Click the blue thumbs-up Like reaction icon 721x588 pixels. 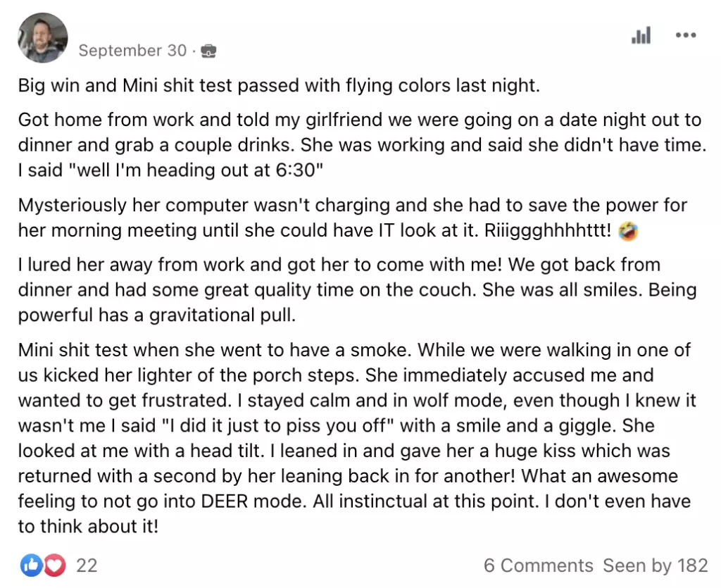coord(31,565)
